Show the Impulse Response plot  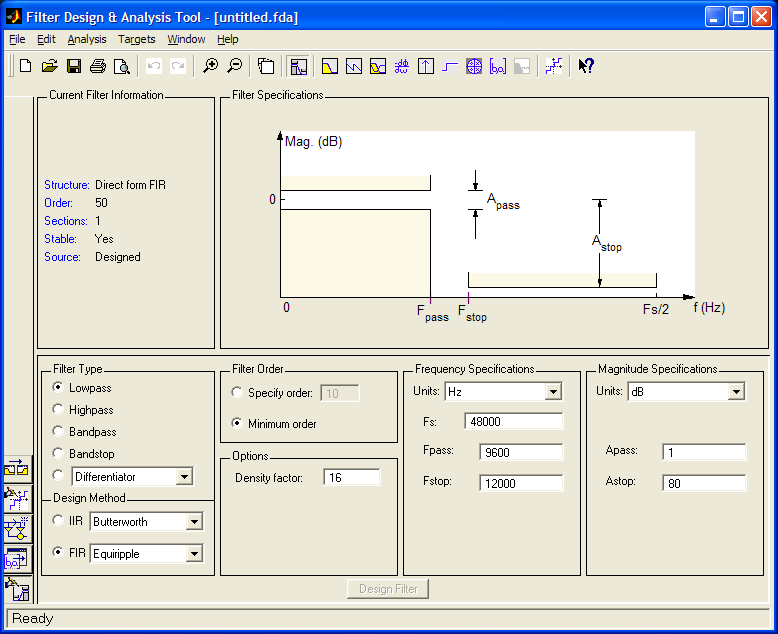click(x=426, y=66)
